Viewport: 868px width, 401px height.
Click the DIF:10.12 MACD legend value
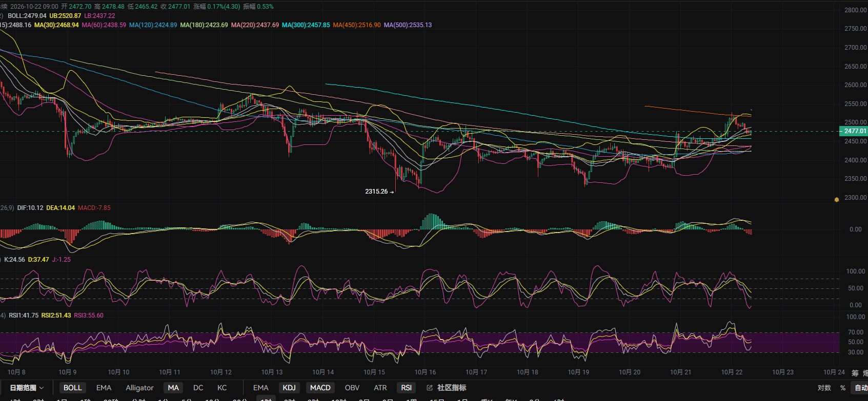click(x=30, y=208)
